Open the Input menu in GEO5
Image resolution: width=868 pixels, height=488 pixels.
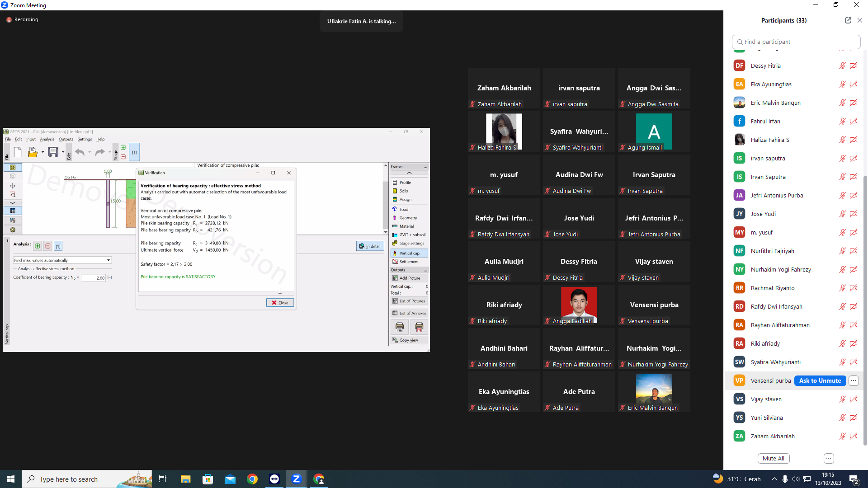31,139
